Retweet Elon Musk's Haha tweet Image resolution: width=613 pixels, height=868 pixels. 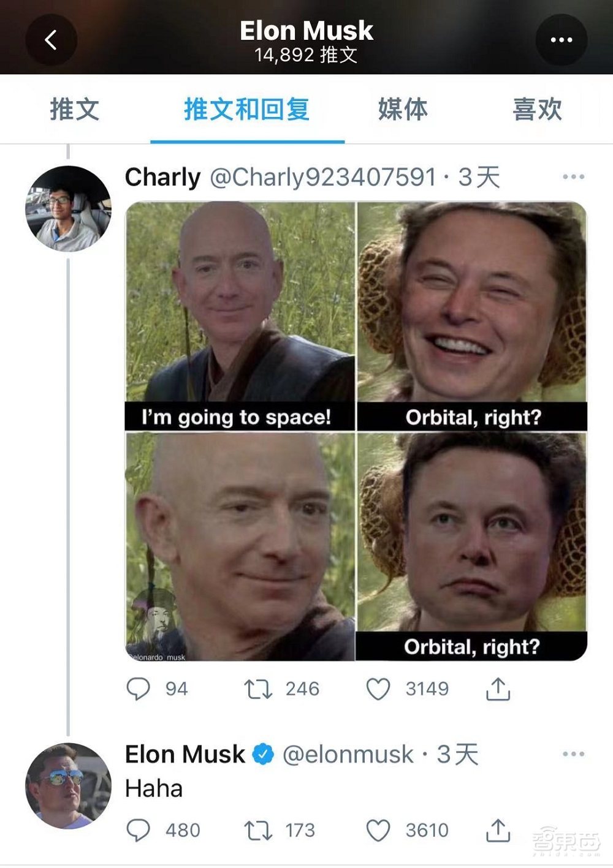pyautogui.click(x=258, y=830)
